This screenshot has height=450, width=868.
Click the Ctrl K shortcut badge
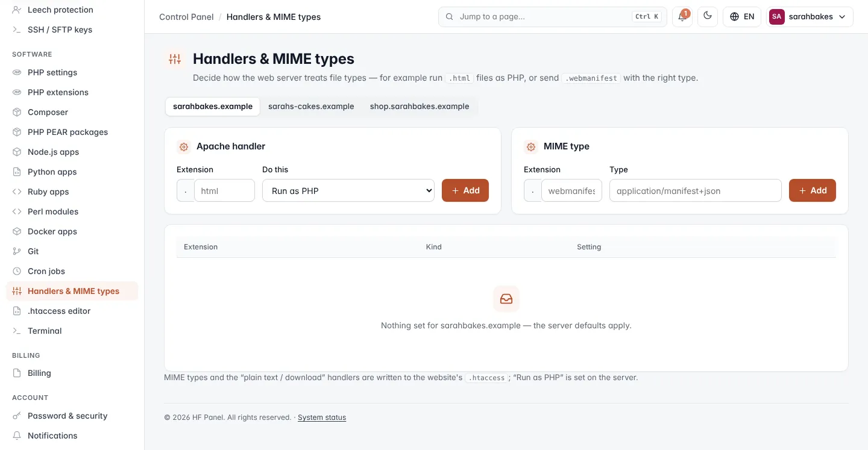coord(647,17)
